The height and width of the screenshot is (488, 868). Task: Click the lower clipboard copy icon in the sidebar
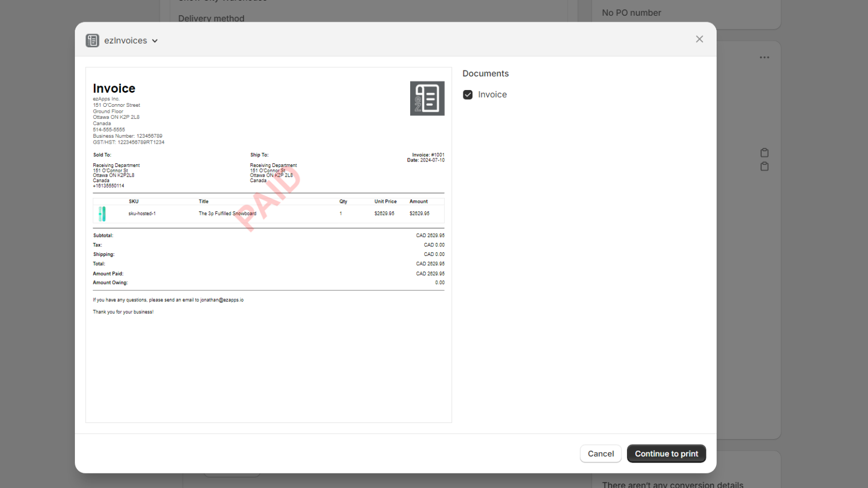tap(764, 166)
